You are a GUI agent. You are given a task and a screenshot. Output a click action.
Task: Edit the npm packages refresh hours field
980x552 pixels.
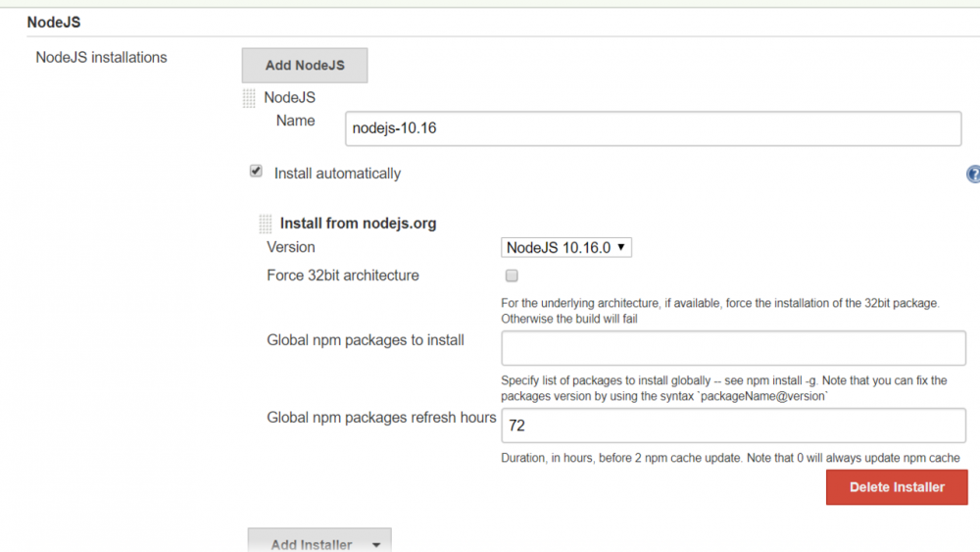(x=733, y=426)
